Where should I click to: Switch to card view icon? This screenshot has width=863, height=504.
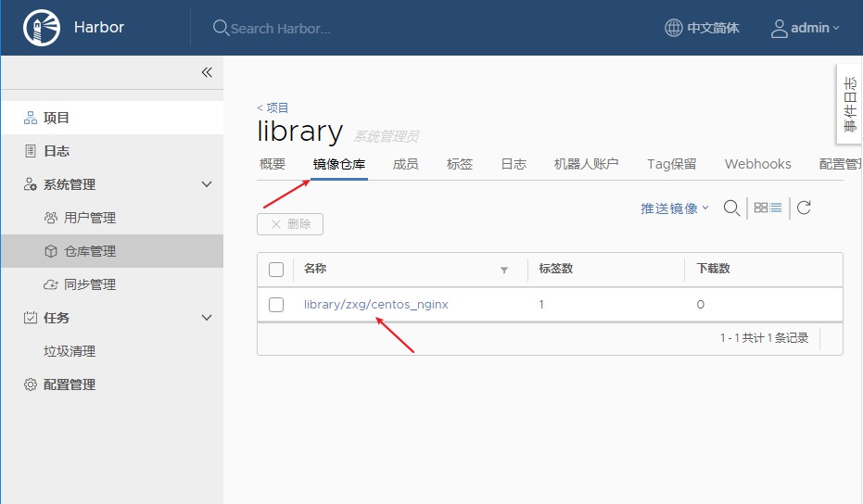761,208
